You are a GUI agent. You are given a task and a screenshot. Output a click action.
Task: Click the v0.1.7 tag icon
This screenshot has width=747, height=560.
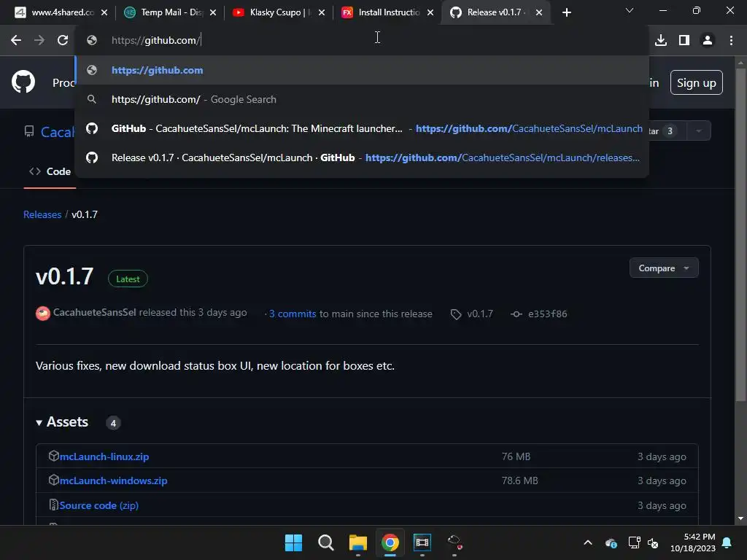[x=456, y=314]
